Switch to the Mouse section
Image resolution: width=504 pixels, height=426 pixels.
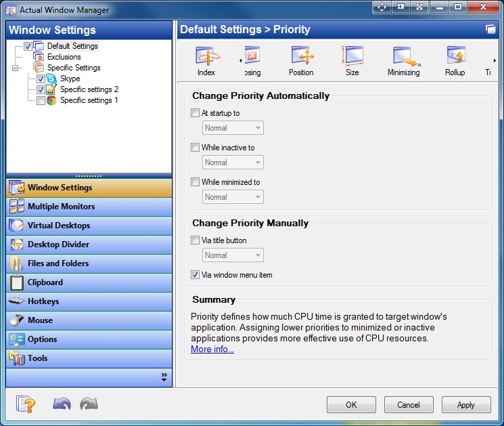[x=89, y=320]
